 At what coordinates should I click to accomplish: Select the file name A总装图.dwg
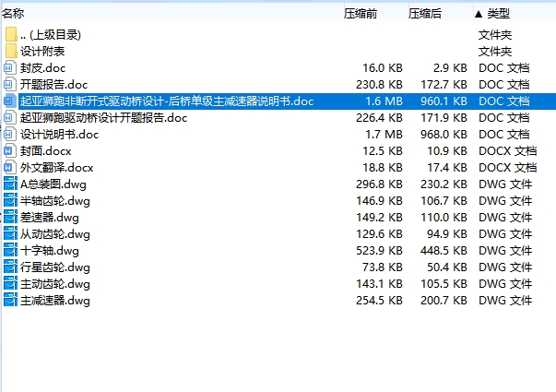pyautogui.click(x=53, y=184)
